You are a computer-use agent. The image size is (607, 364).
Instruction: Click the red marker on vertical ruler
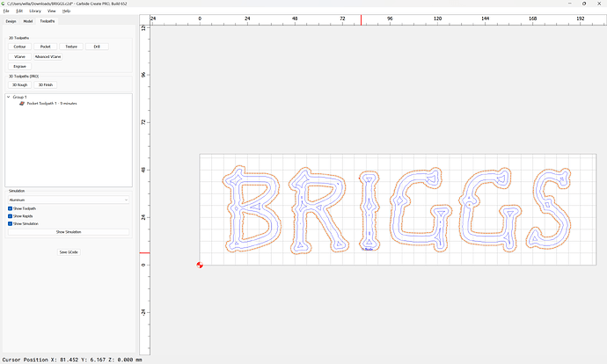coord(145,253)
